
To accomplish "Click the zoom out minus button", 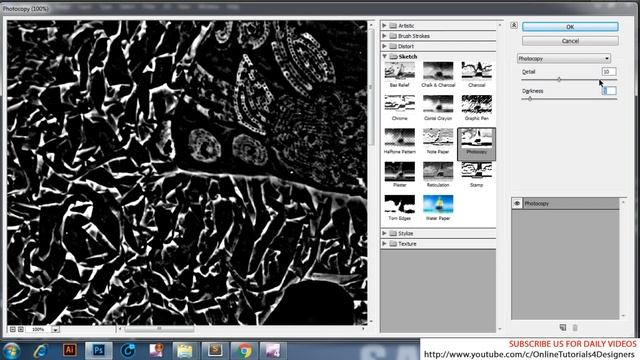I will click(x=13, y=329).
